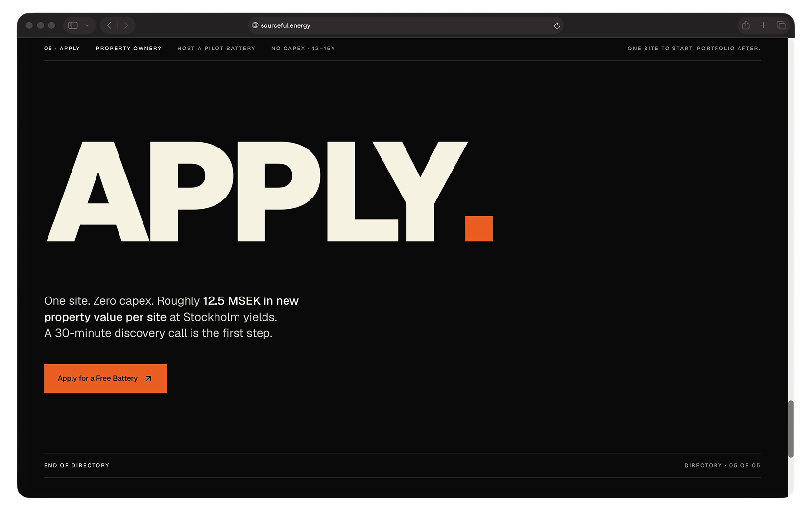Open the Share menu
The image size is (812, 519).
coord(745,25)
